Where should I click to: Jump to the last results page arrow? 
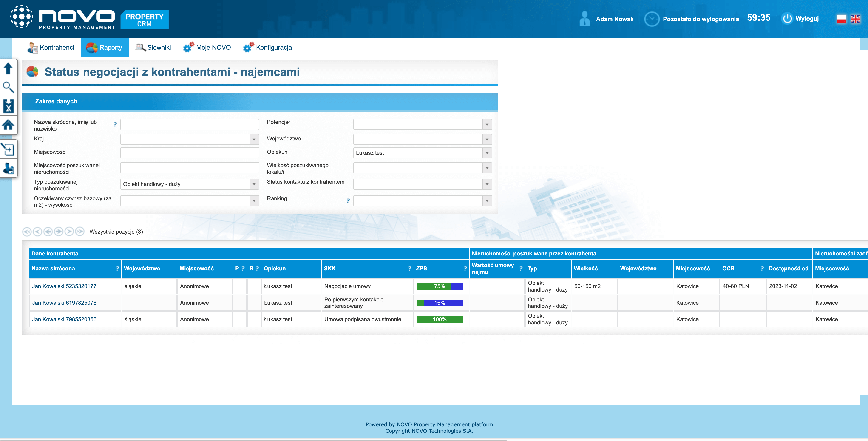pos(80,232)
